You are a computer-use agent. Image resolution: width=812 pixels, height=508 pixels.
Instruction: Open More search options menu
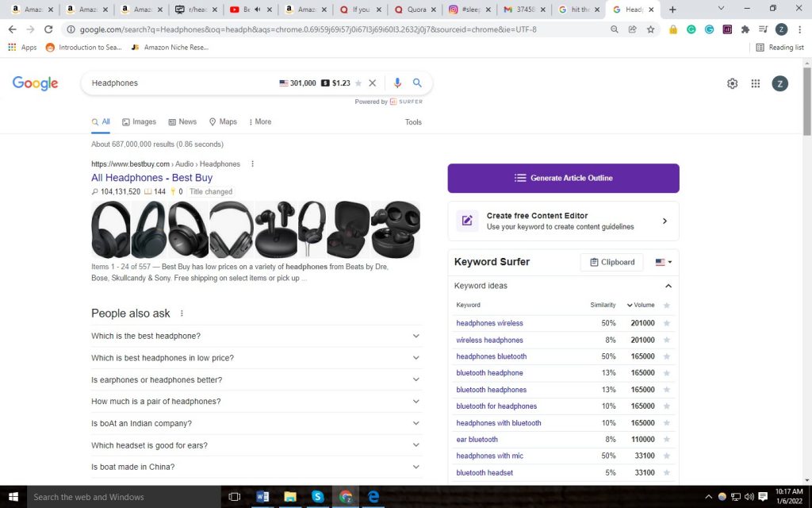[x=260, y=121]
